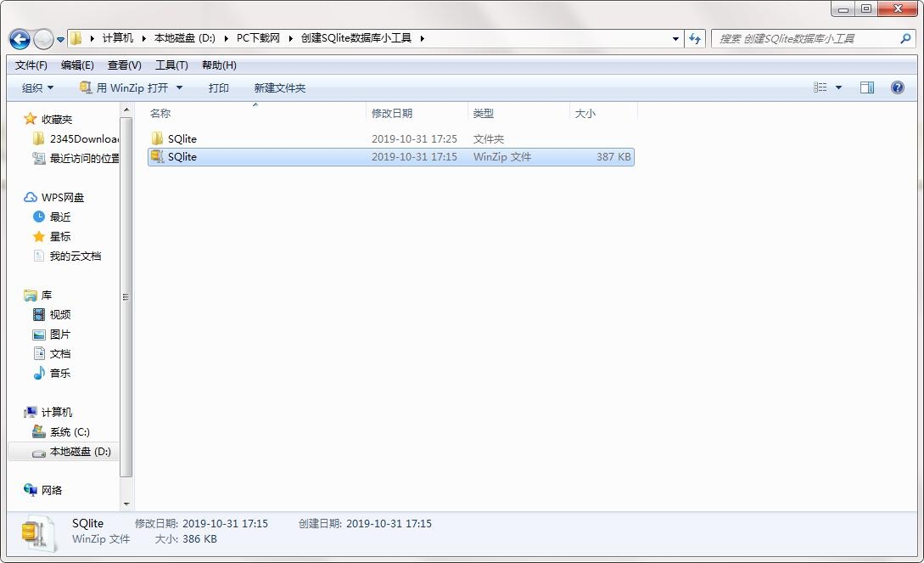Expand the arrow after 本地磁盘 (D:) in the path
The width and height of the screenshot is (924, 563).
pos(227,38)
